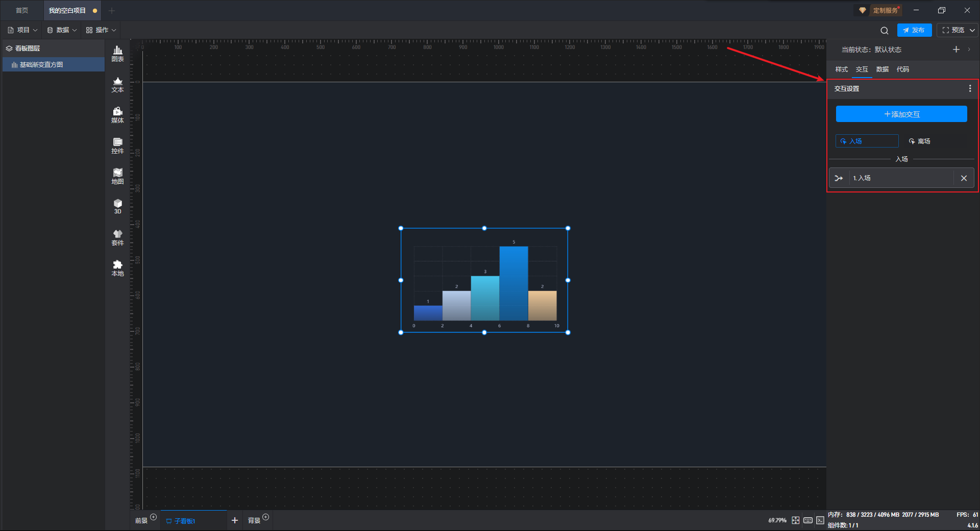Go to the 首页 home tab

(22, 10)
